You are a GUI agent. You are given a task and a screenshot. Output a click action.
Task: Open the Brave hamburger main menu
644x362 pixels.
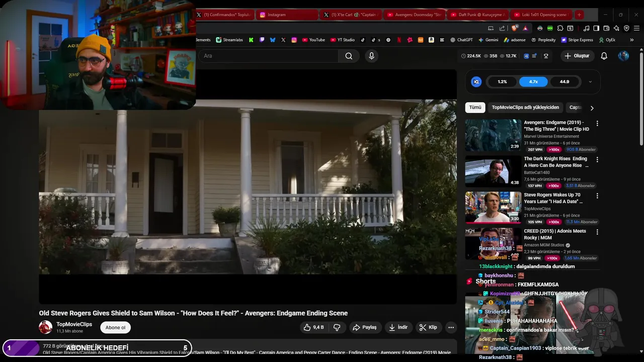click(636, 28)
